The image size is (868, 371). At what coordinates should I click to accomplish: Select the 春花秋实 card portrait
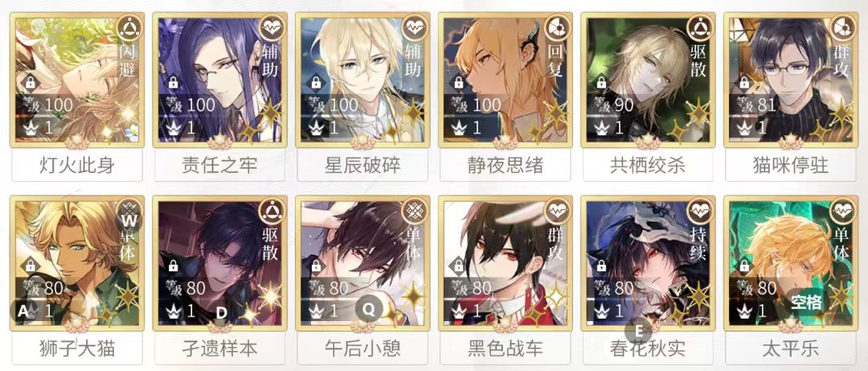point(649,263)
